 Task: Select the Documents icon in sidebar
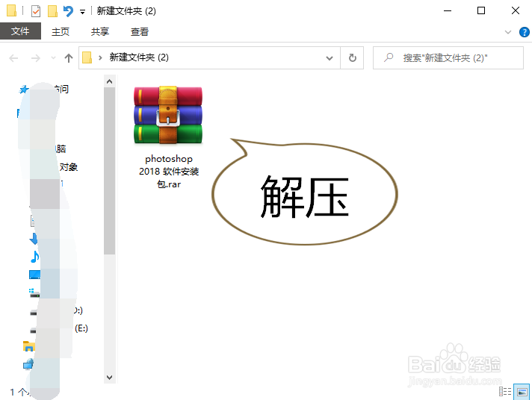coord(33,221)
